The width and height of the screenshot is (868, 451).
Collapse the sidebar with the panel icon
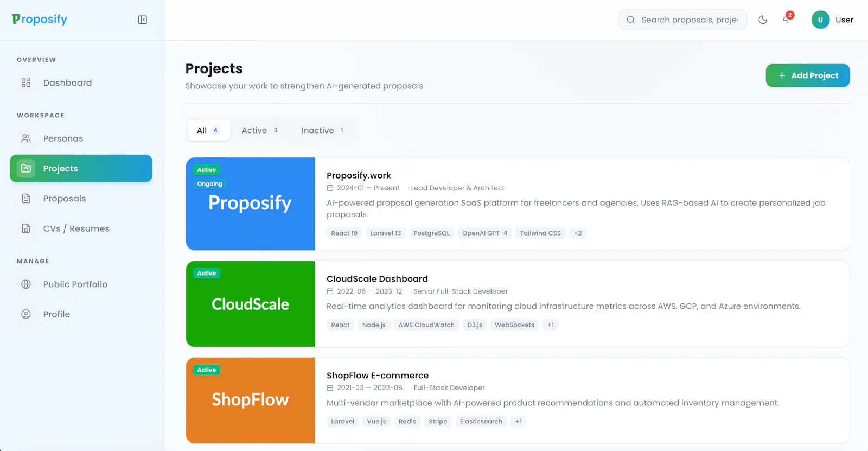pyautogui.click(x=143, y=20)
